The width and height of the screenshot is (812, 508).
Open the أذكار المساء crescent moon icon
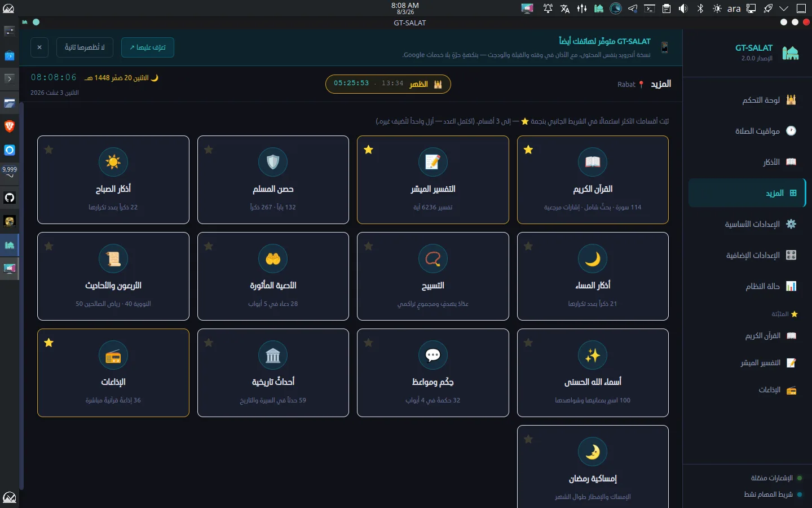593,259
